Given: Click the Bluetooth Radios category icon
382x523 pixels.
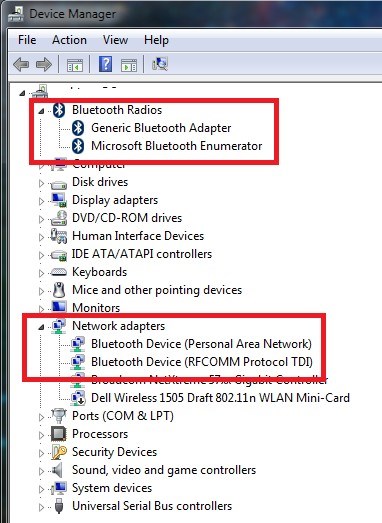Looking at the screenshot, I should pos(59,110).
